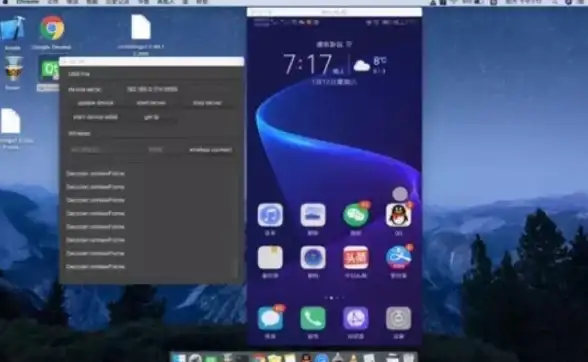
Task: Open the music app on the phone
Action: (x=270, y=215)
